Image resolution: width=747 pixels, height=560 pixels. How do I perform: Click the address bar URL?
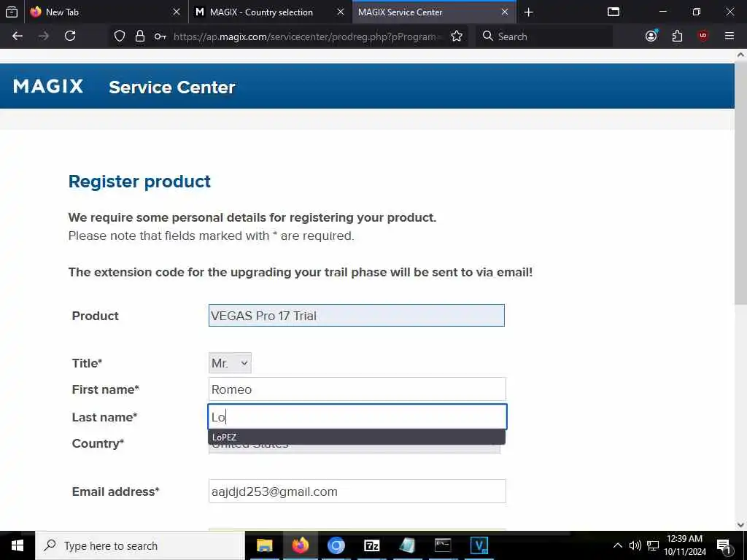tap(308, 36)
